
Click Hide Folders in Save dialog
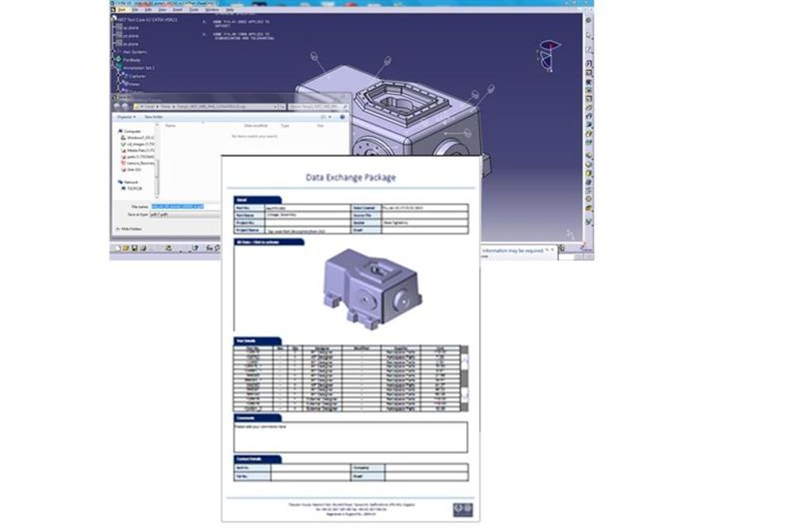click(x=129, y=229)
